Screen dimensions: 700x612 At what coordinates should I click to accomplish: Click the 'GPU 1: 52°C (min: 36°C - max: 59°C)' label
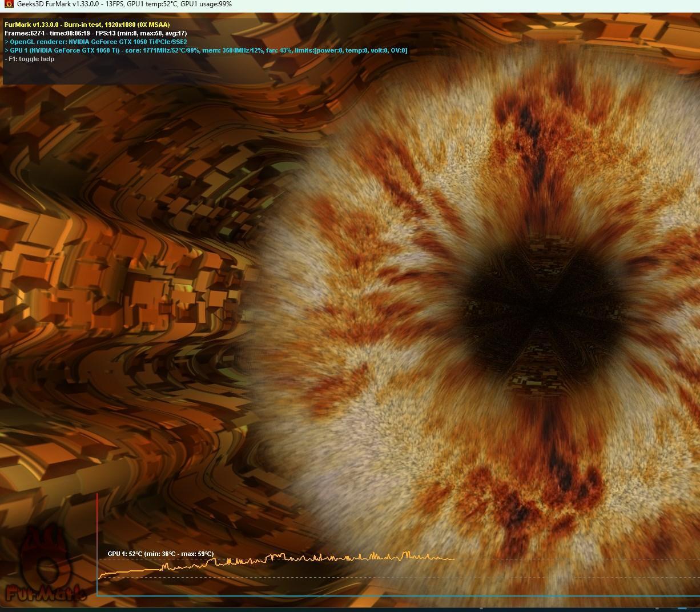tap(160, 554)
